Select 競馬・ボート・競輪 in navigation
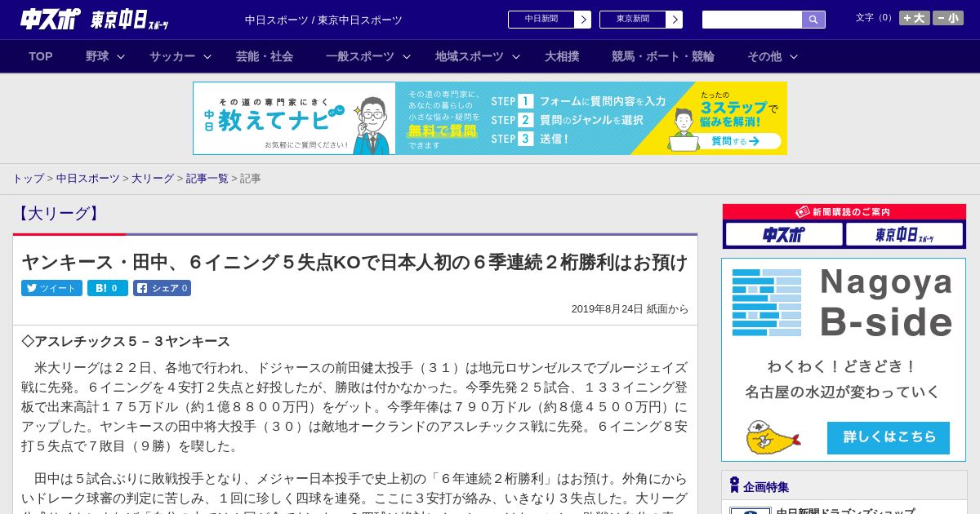Viewport: 980px width, 514px height. click(663, 56)
